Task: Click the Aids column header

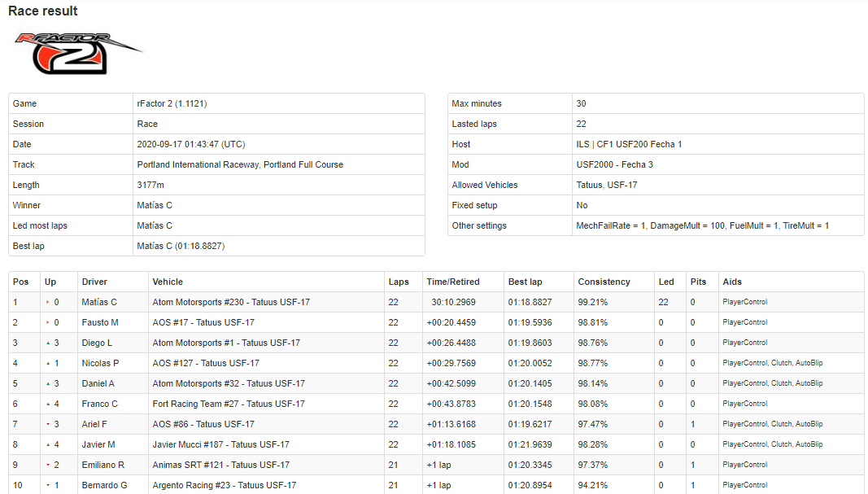Action: 732,282
